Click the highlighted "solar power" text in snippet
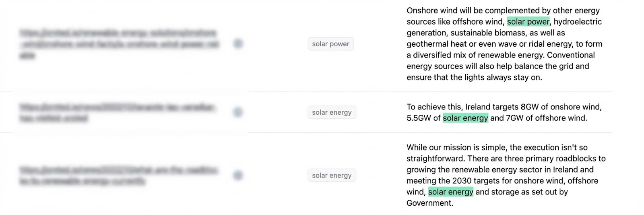The image size is (644, 215). click(x=528, y=22)
